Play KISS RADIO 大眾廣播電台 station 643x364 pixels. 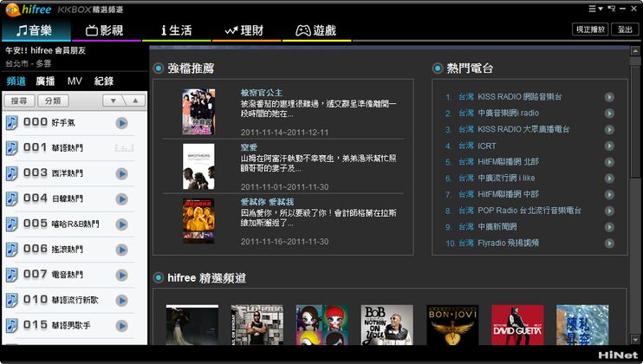click(609, 129)
